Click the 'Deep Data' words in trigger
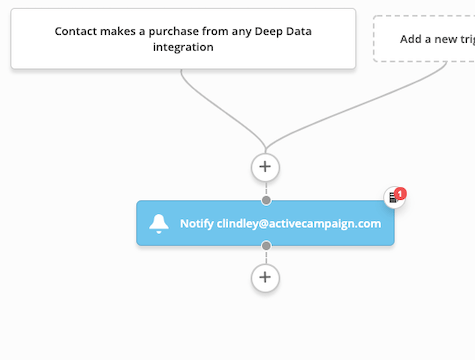This screenshot has height=360, width=475. (x=283, y=31)
